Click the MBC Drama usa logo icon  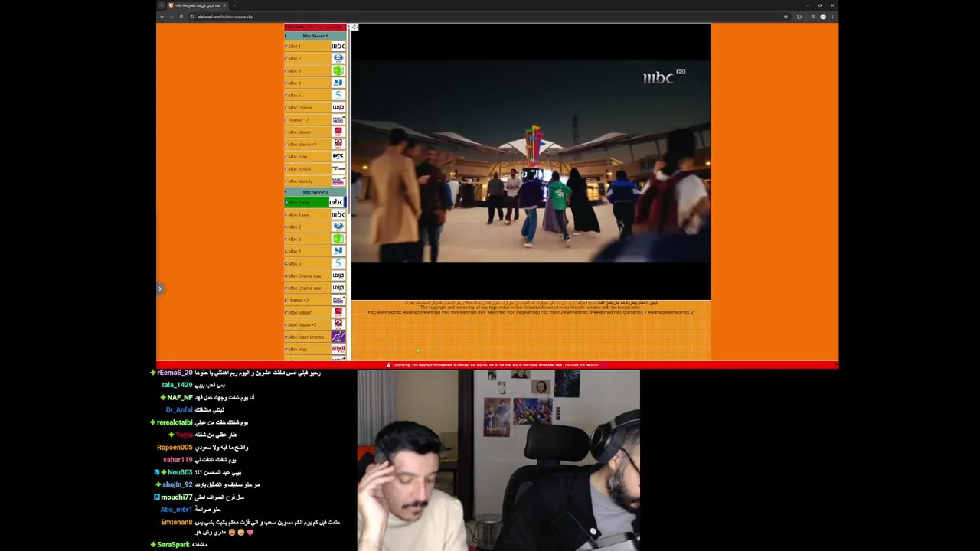(338, 289)
